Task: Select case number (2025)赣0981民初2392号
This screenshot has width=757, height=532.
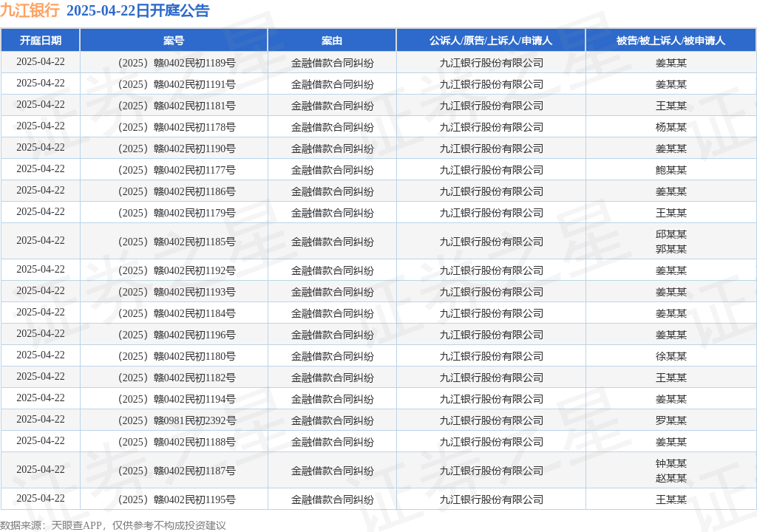Action: coord(177,420)
